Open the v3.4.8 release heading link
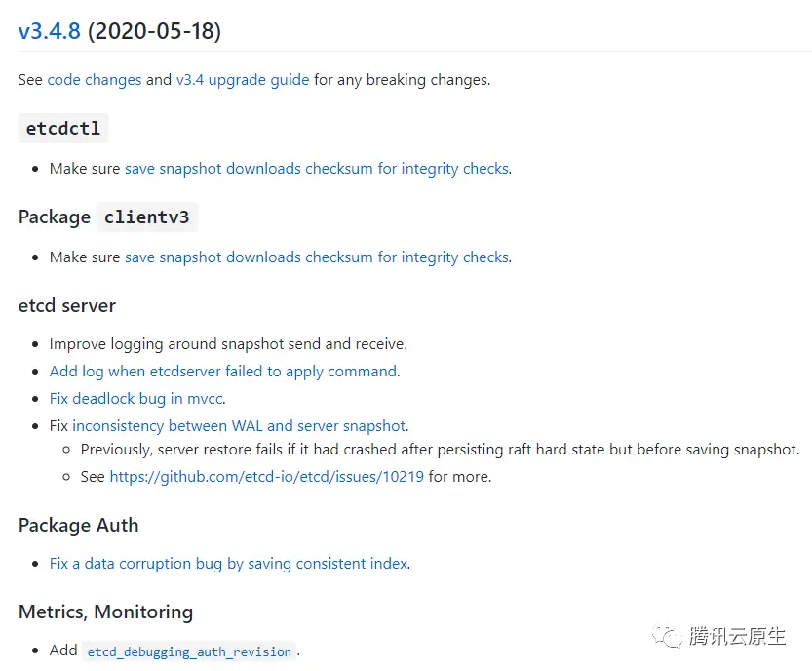This screenshot has width=812, height=671. [x=49, y=31]
